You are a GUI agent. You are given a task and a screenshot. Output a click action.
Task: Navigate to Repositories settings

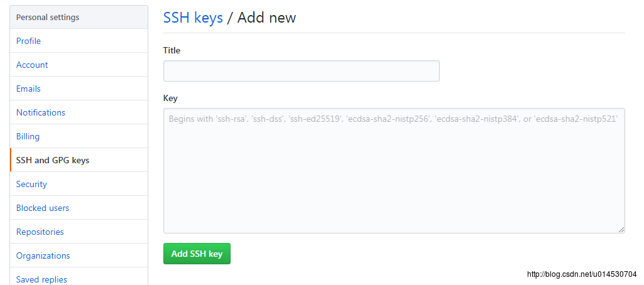tap(40, 232)
